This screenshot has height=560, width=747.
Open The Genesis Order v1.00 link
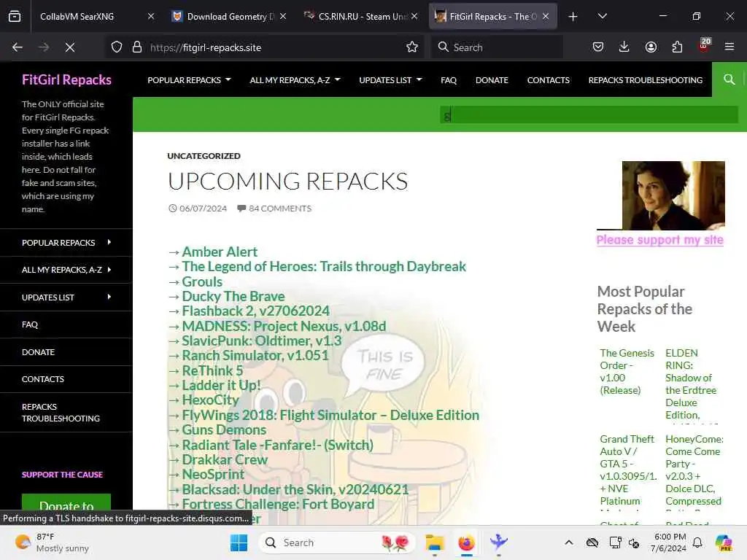pos(627,371)
